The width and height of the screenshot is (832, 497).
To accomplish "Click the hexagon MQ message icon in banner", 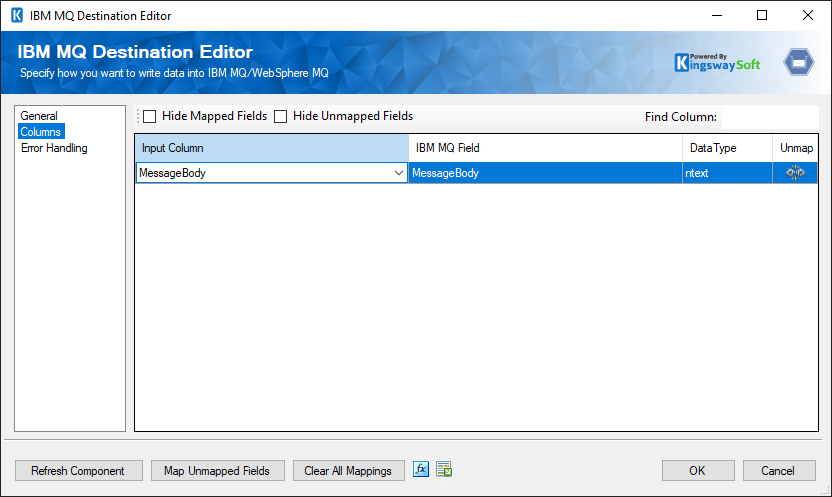I will click(x=799, y=63).
